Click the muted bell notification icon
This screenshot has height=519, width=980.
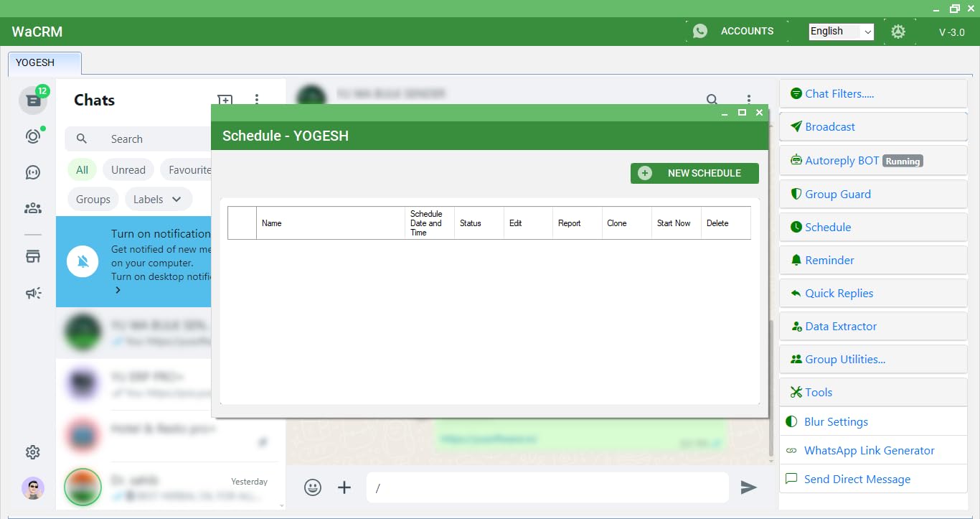[x=83, y=262]
